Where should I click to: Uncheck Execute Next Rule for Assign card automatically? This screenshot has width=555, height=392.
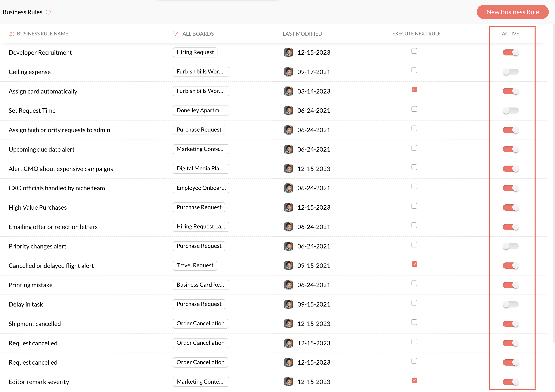tap(414, 90)
